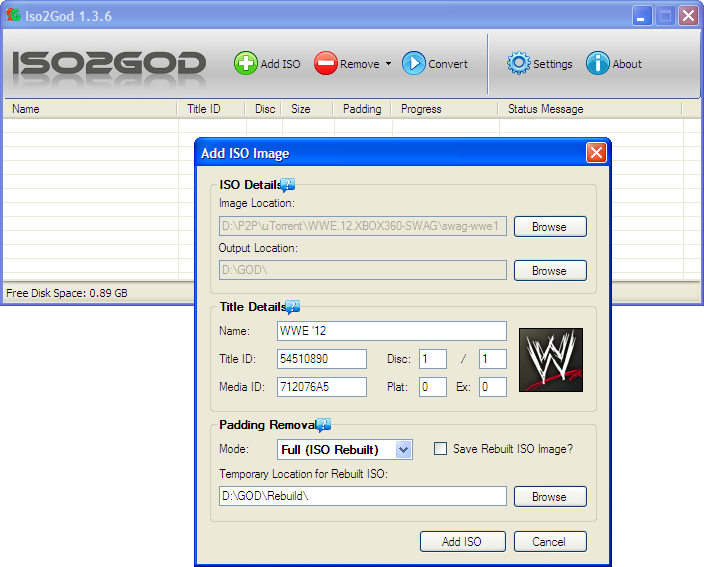The height and width of the screenshot is (567, 704).
Task: Click the red Remove toolbar icon
Action: [325, 64]
